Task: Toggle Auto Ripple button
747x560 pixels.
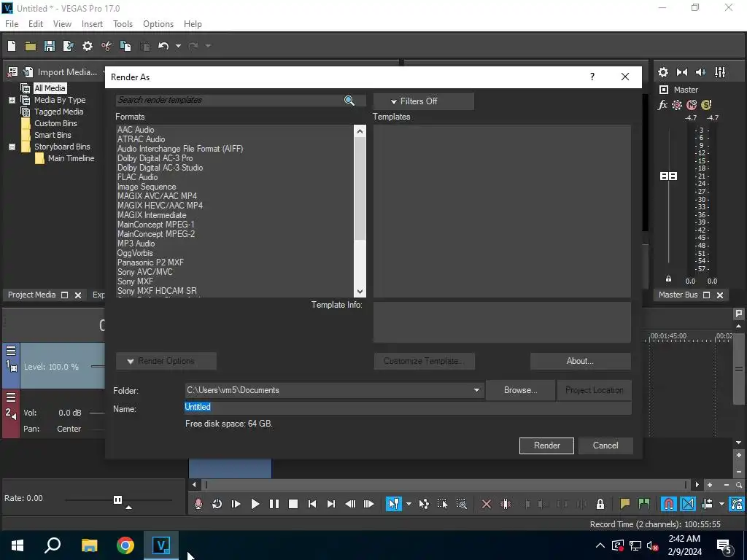Action: pyautogui.click(x=707, y=504)
